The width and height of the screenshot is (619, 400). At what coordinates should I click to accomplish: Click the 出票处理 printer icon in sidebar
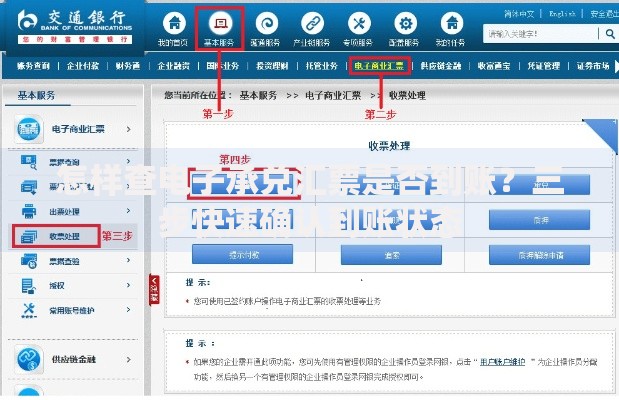click(29, 212)
